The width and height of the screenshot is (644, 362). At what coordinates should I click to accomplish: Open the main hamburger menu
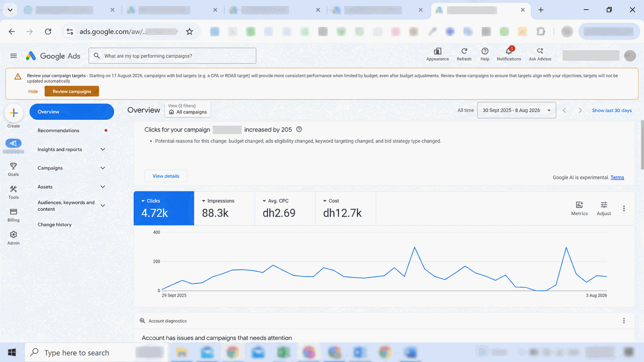[13, 56]
